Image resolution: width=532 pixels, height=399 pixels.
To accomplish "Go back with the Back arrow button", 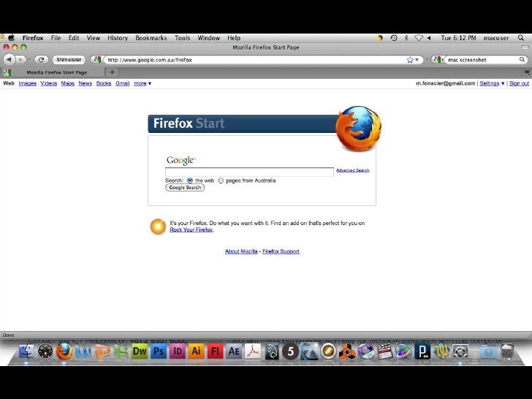I will 9,60.
